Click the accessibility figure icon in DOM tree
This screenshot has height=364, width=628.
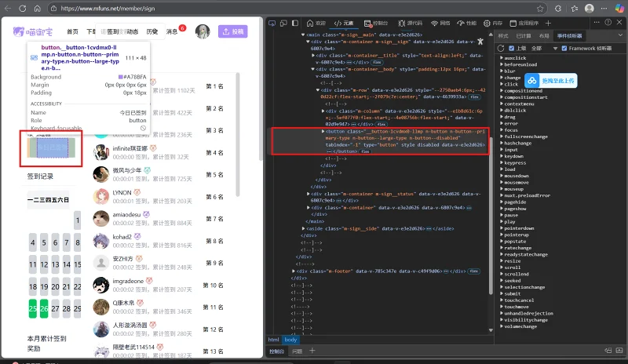pos(480,42)
